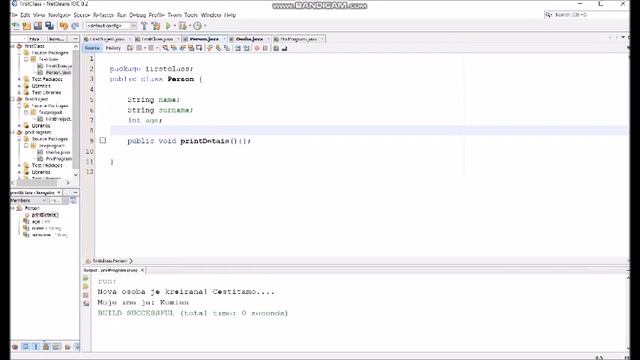The width and height of the screenshot is (640, 360).
Task: Click the Save All toolbar icon
Action: click(49, 26)
